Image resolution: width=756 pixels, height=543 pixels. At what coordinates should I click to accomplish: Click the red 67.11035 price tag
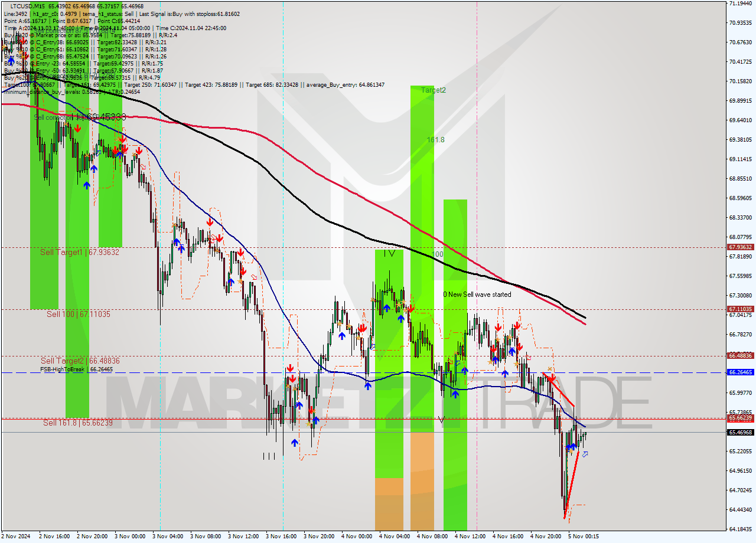pyautogui.click(x=740, y=309)
